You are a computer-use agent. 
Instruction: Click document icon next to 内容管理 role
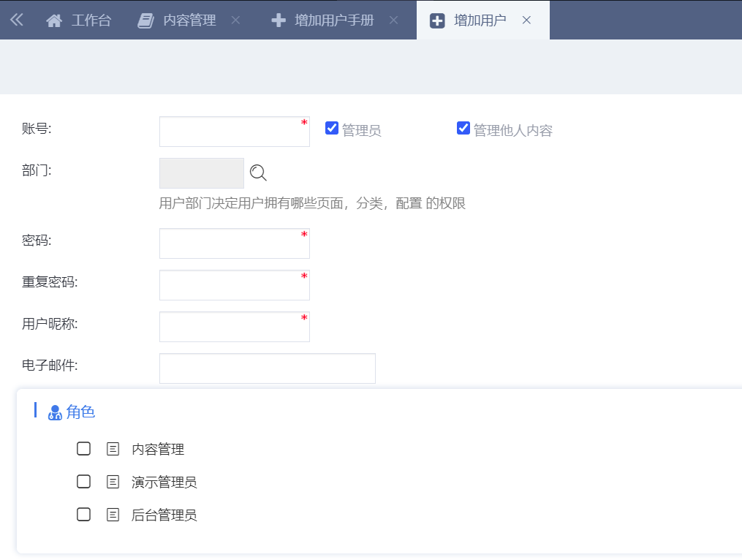pos(113,449)
